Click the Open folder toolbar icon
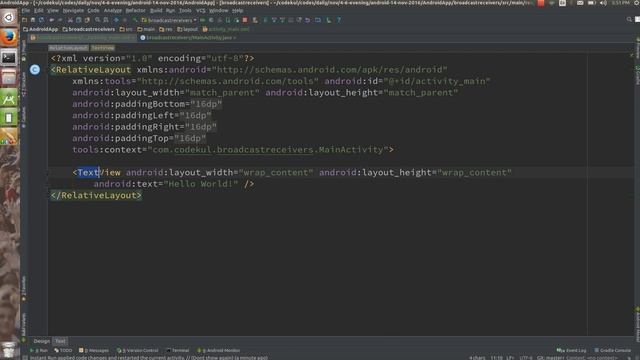This screenshot has height=360, width=640. 25,20
